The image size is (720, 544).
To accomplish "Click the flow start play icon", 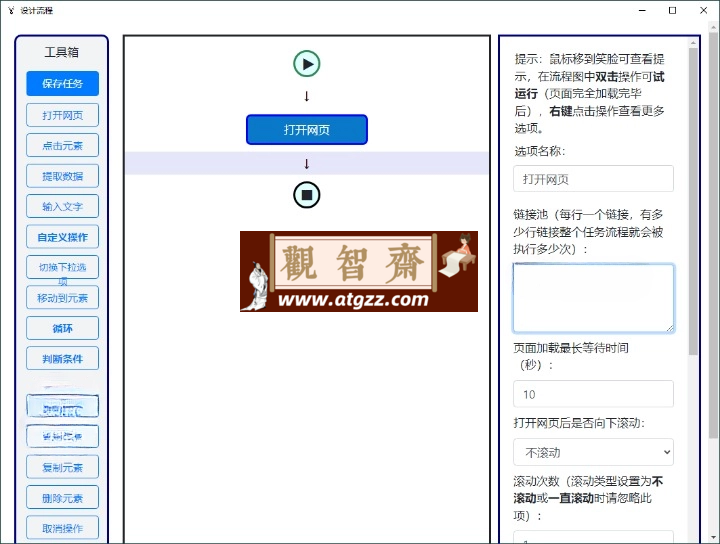I will coord(307,64).
